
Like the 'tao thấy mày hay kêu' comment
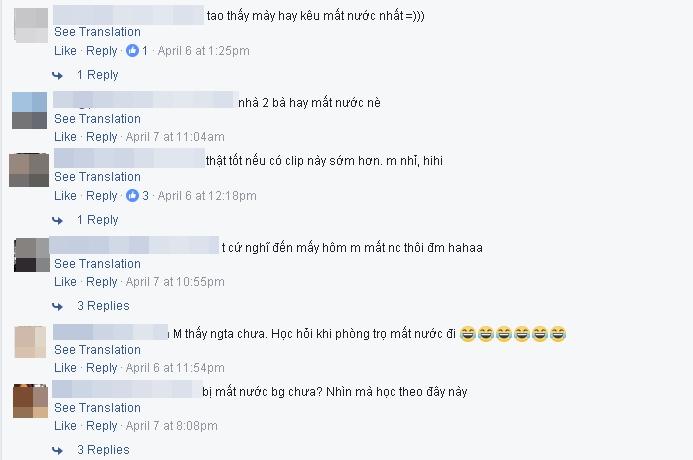[65, 51]
